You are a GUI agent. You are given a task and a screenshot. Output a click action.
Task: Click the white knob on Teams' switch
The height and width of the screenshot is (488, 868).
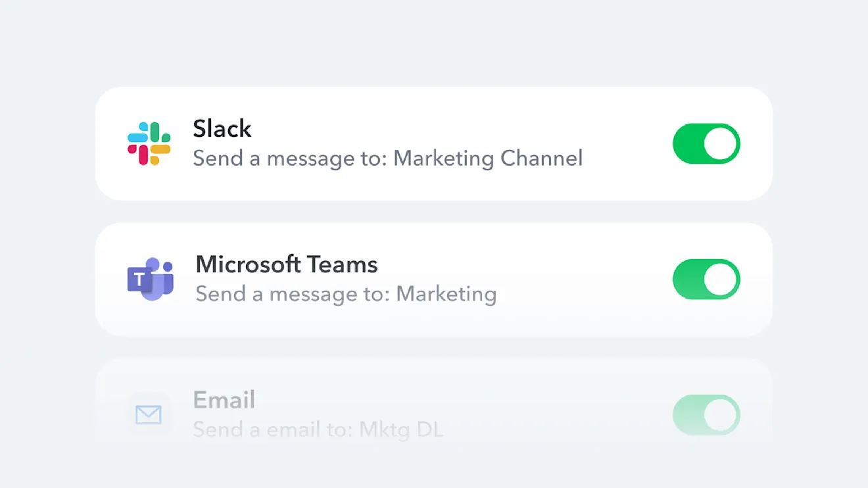pyautogui.click(x=721, y=279)
